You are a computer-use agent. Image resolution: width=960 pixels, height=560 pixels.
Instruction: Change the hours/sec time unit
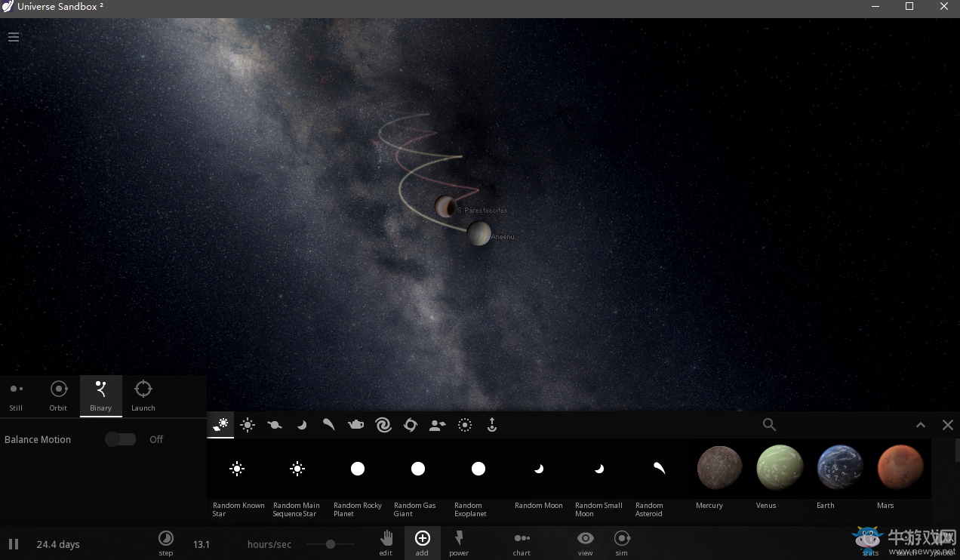269,544
